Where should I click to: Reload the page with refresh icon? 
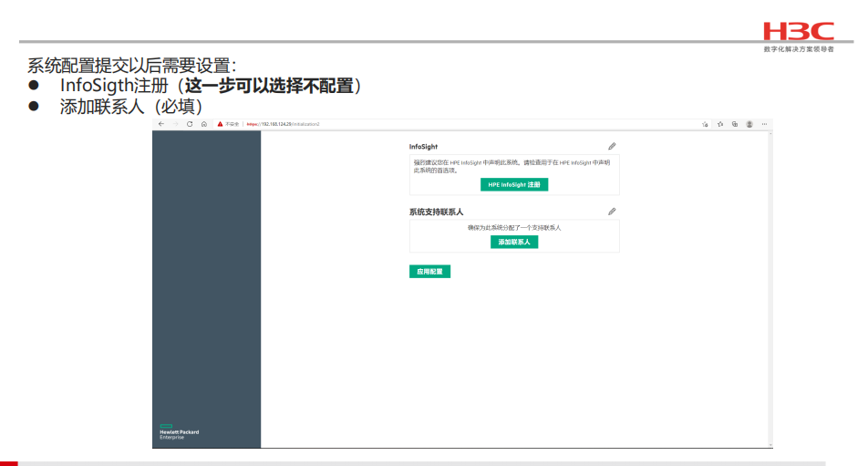point(190,124)
